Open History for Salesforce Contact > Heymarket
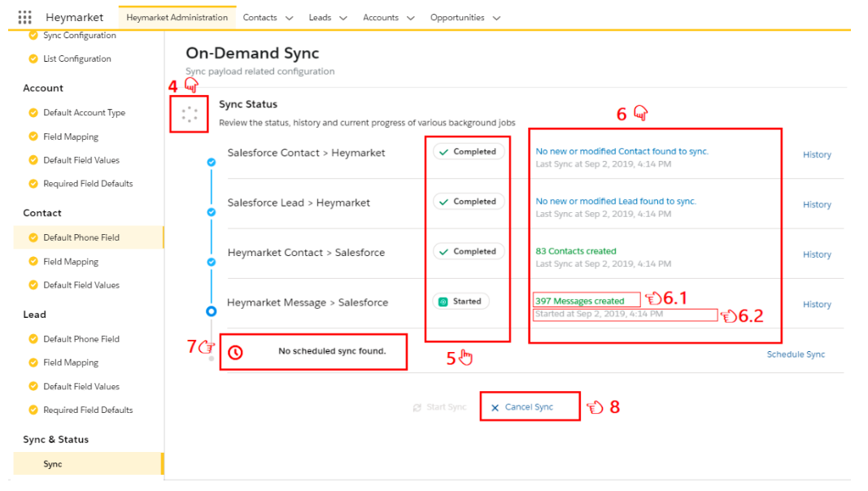Viewport: 868px width, 491px height. 817,154
